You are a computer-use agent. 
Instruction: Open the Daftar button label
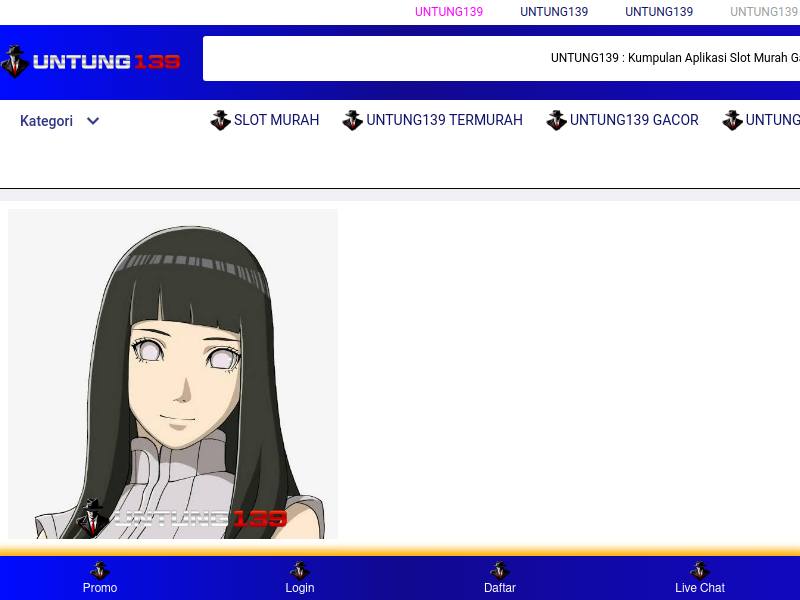tap(500, 588)
